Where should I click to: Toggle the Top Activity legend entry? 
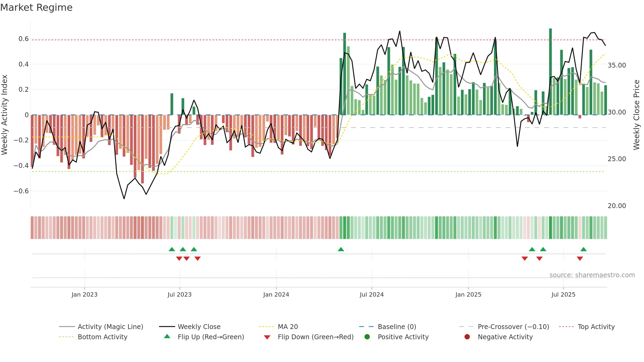point(587,327)
